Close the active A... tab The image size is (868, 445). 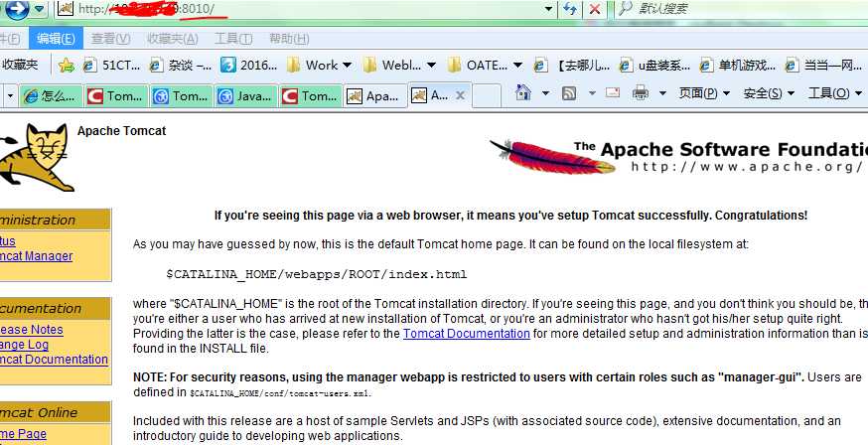coord(460,95)
